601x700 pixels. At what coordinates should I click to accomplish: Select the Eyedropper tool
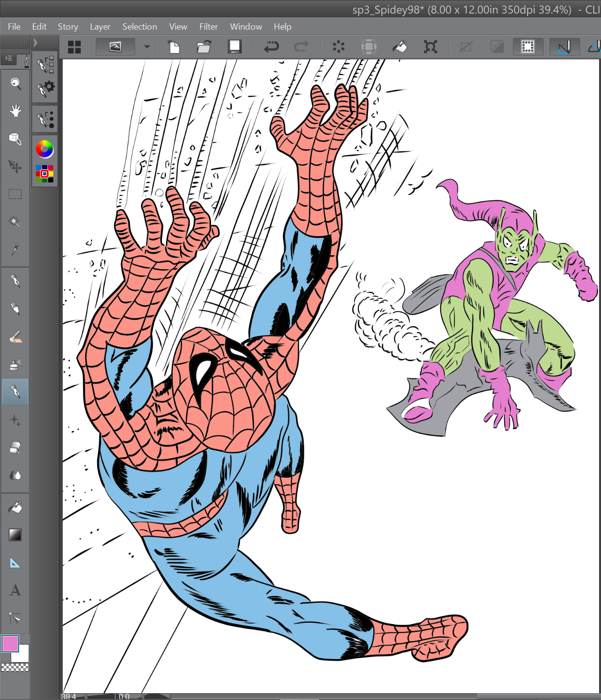click(x=15, y=250)
